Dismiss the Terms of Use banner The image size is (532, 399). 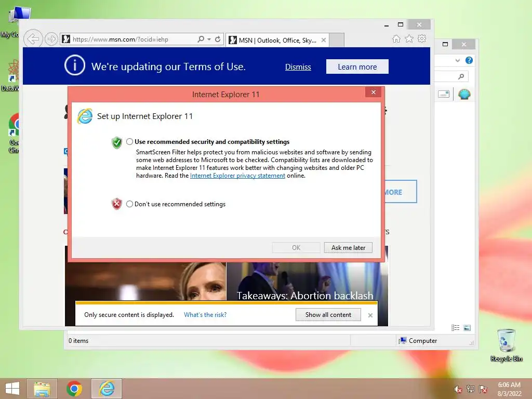(298, 67)
